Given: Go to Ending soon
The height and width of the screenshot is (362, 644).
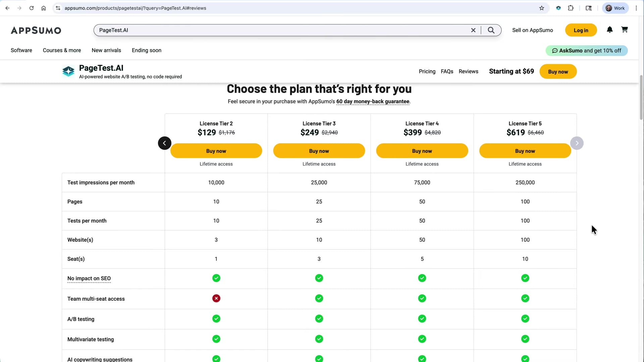Looking at the screenshot, I should 147,50.
